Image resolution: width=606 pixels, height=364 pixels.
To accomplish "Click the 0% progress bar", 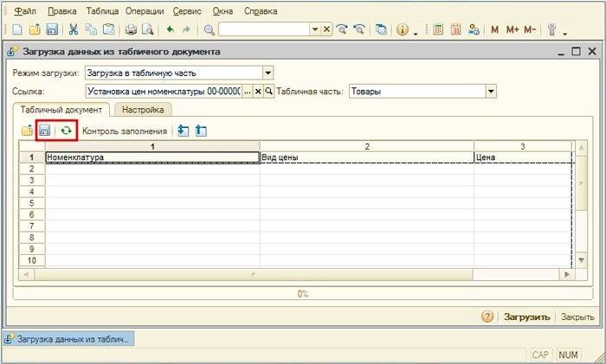I will (x=303, y=294).
